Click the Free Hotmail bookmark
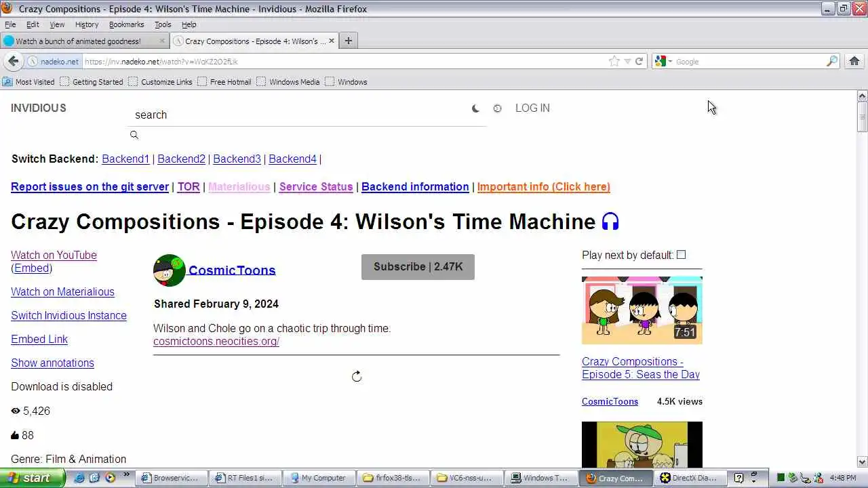This screenshot has height=488, width=868. [x=224, y=82]
